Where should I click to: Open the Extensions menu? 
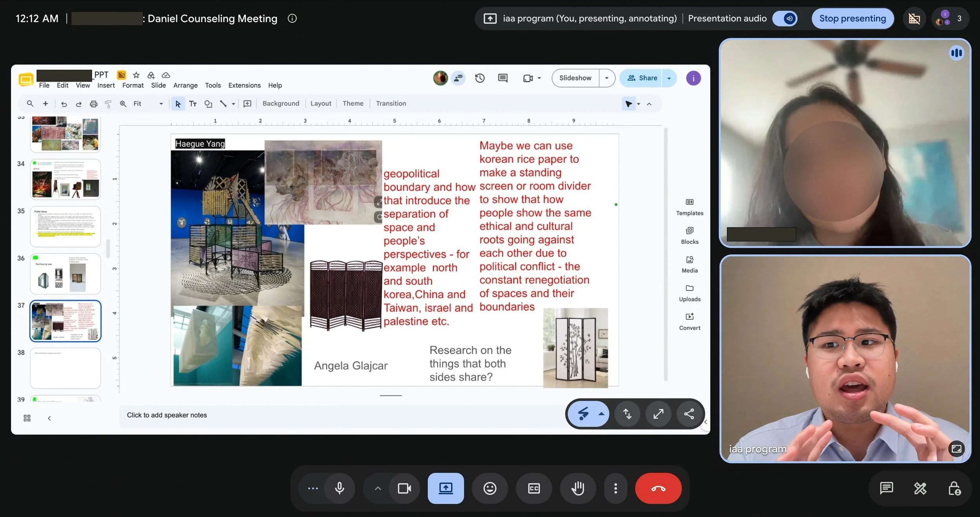point(244,85)
